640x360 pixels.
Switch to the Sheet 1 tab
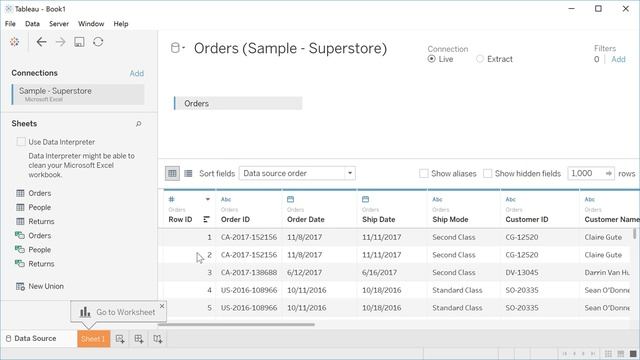93,339
